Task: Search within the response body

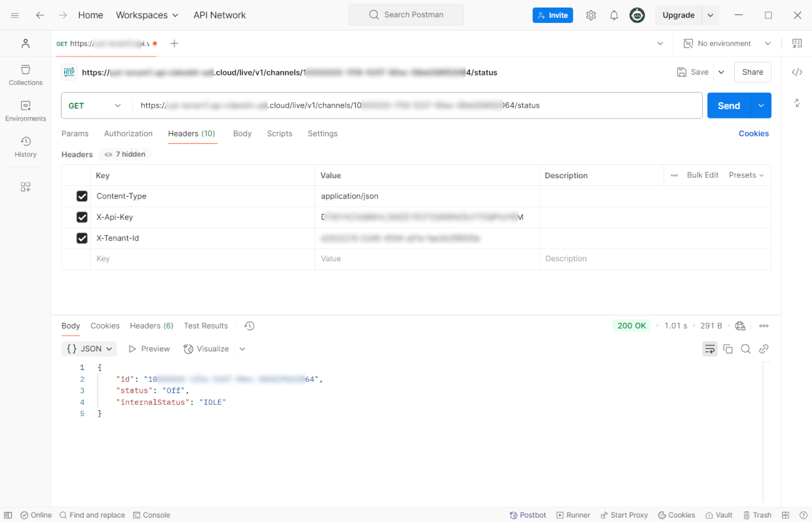Action: 746,349
